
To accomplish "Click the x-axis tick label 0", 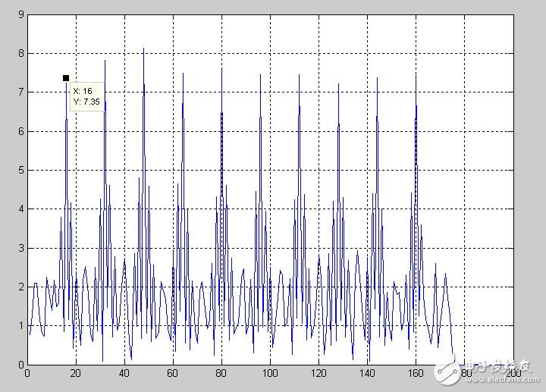I will pos(27,373).
